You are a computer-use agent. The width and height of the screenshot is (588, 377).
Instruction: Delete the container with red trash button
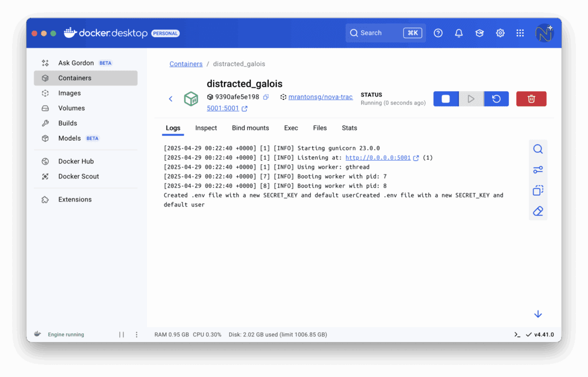pyautogui.click(x=531, y=99)
